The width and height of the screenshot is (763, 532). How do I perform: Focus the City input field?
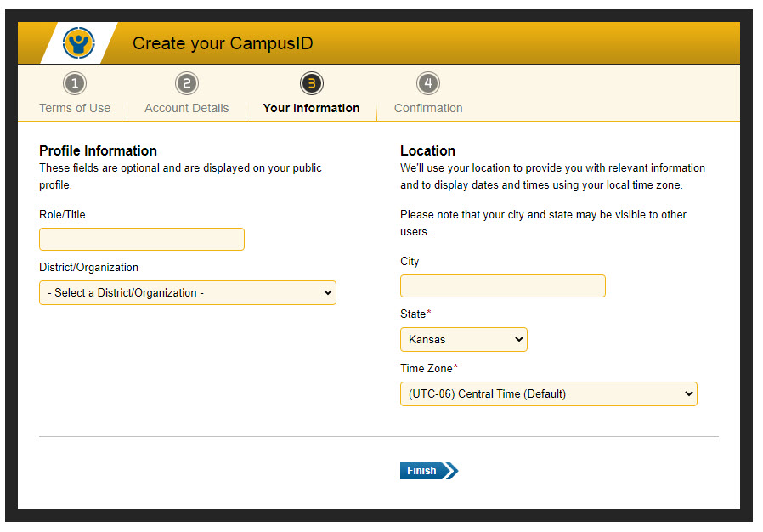click(x=503, y=286)
